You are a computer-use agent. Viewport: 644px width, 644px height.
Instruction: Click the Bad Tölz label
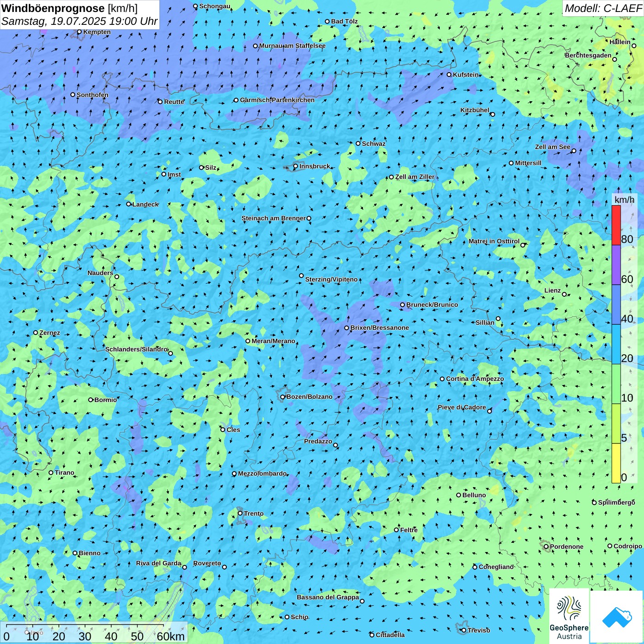[345, 21]
